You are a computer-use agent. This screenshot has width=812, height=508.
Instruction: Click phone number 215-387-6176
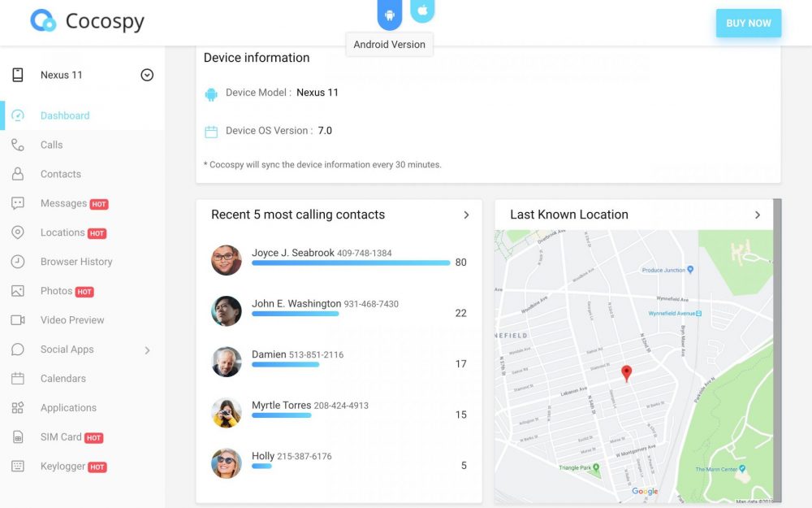point(304,456)
